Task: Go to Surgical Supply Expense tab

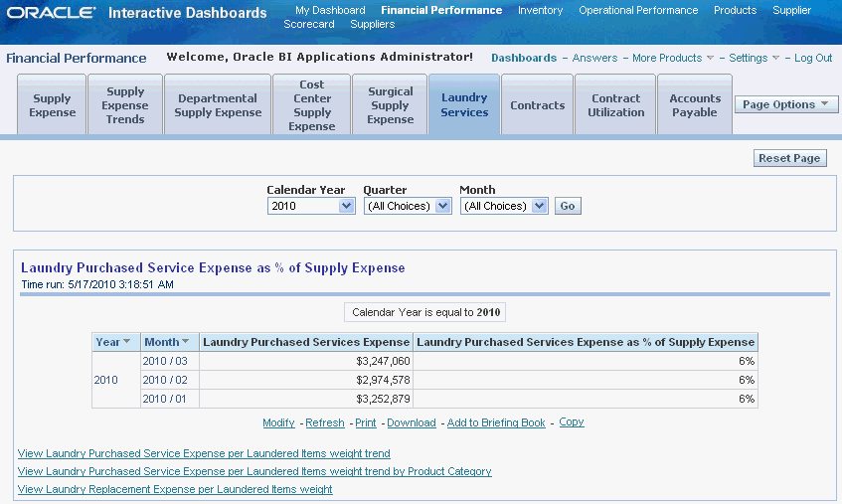Action: click(x=391, y=105)
